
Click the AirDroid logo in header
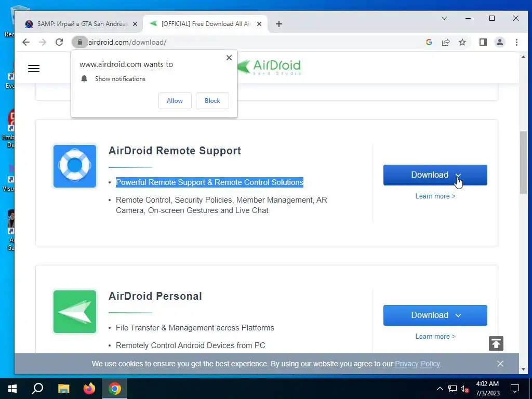[x=270, y=67]
